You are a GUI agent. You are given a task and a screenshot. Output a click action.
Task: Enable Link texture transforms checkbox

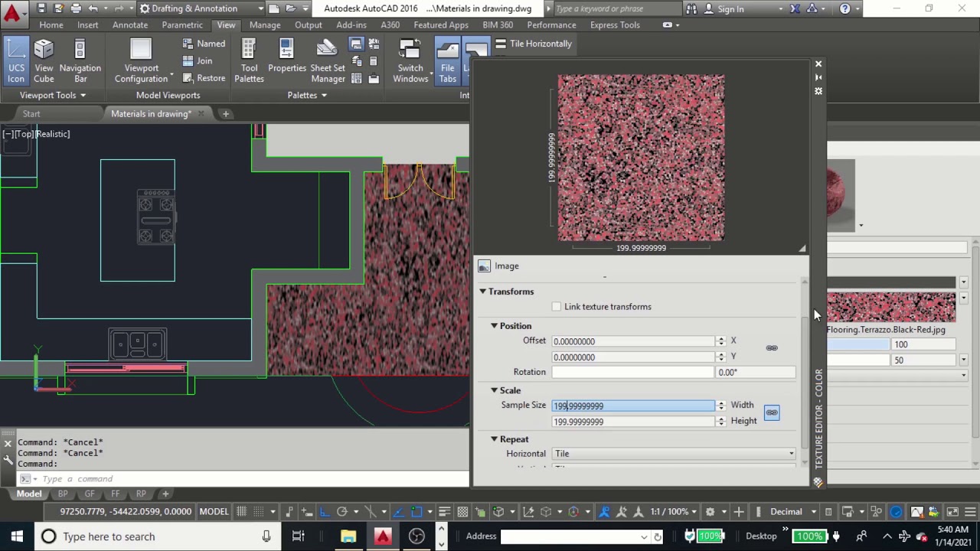tap(557, 307)
